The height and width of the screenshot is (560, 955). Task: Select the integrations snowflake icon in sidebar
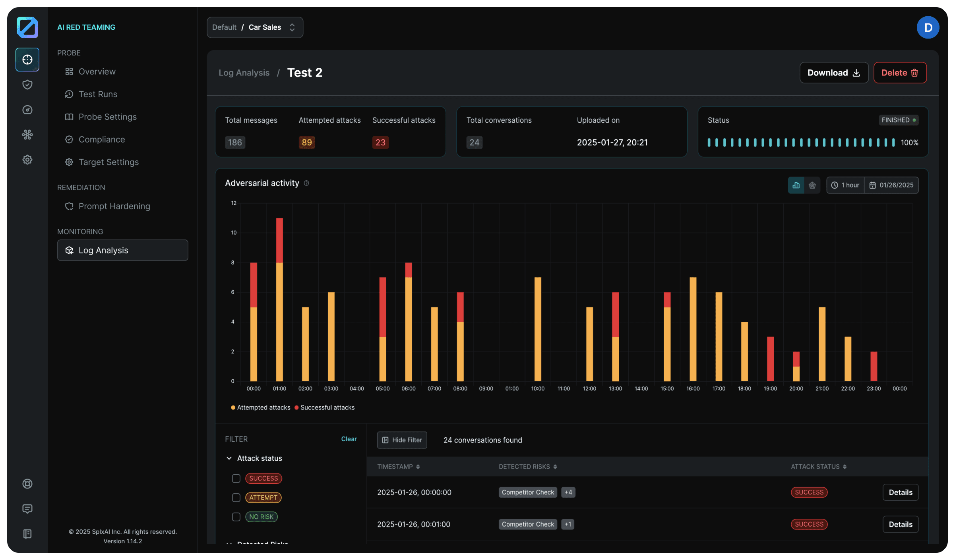point(27,135)
